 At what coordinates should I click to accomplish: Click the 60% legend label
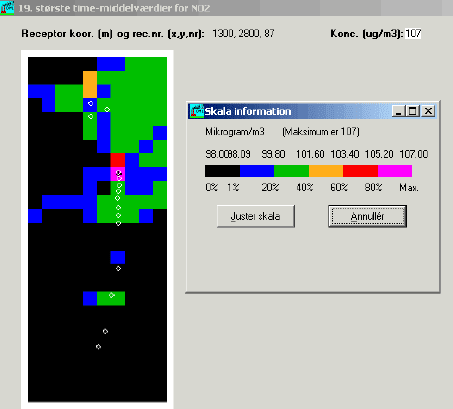[x=339, y=187]
